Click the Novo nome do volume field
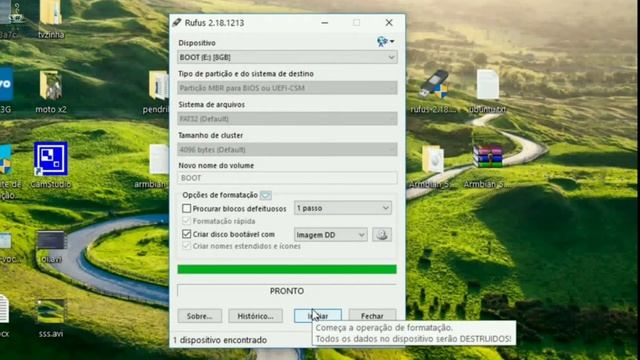640x360 pixels. tap(287, 178)
